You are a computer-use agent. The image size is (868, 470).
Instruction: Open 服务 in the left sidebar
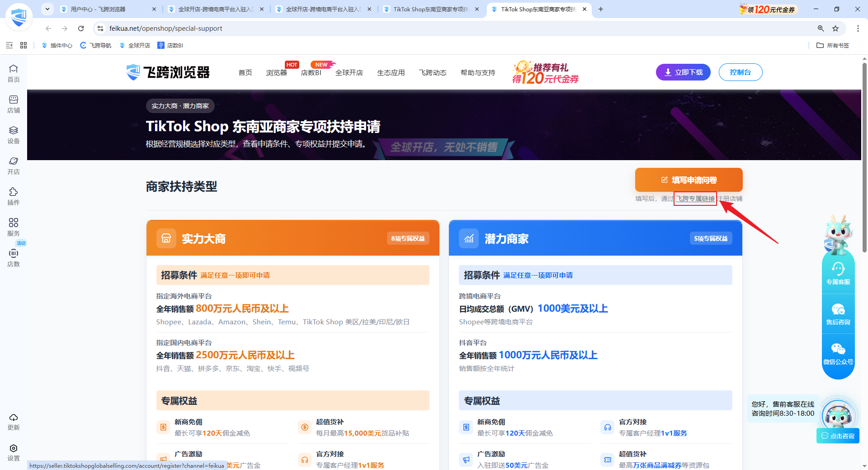[14, 228]
